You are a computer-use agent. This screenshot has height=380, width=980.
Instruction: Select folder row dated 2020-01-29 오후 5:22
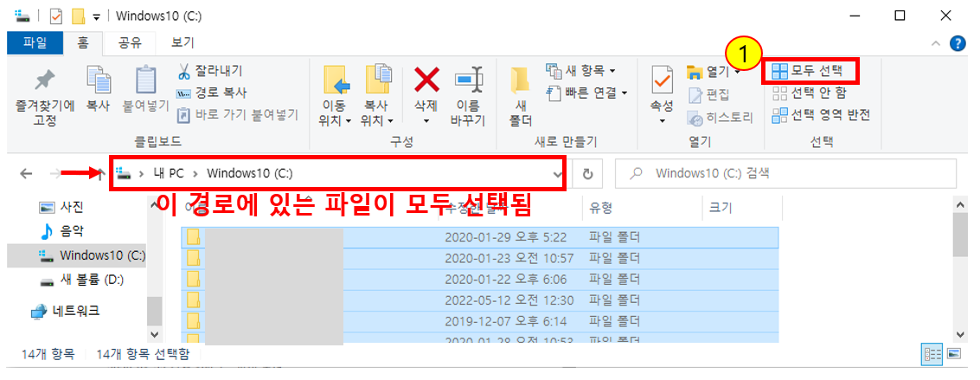[480, 237]
